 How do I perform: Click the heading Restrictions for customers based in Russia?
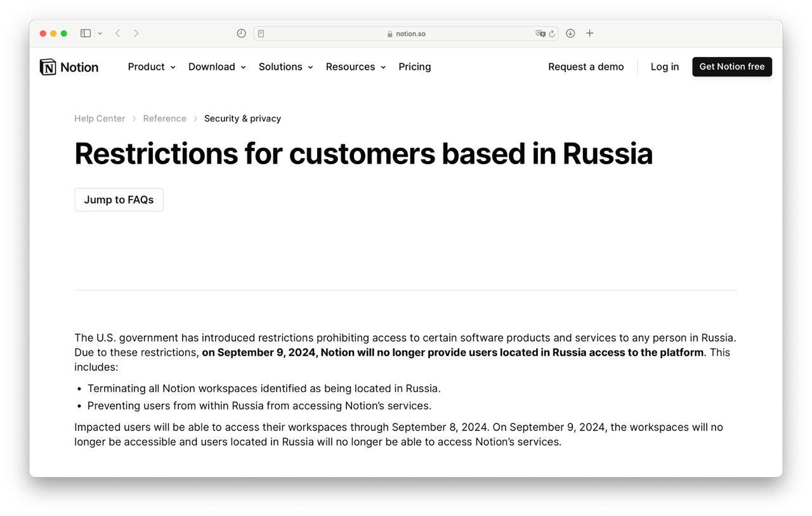pyautogui.click(x=363, y=153)
